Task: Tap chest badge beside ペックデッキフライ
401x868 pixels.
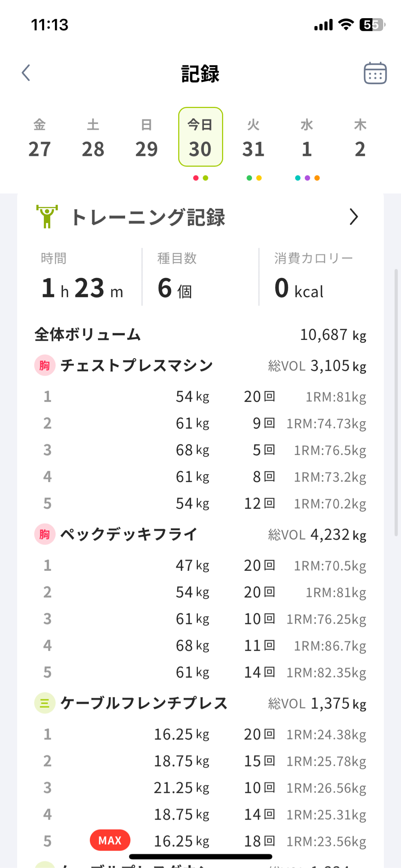Action: coord(45,534)
